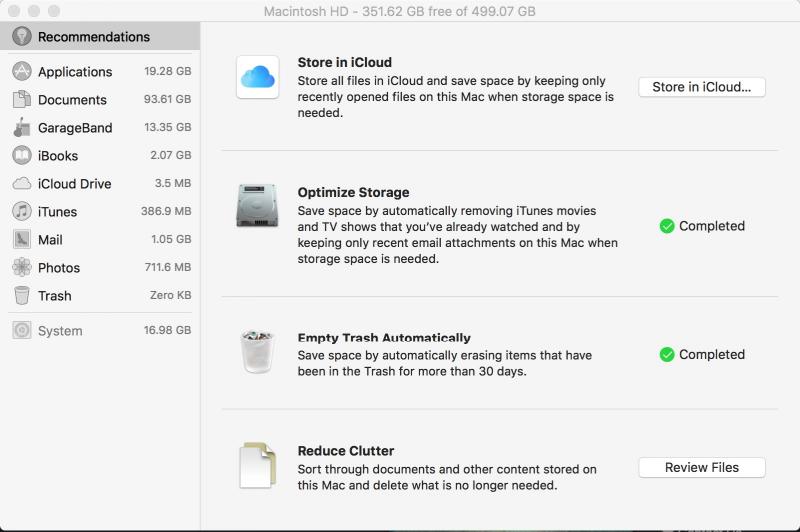The width and height of the screenshot is (800, 532).
Task: Close the storage management window
Action: 14,11
